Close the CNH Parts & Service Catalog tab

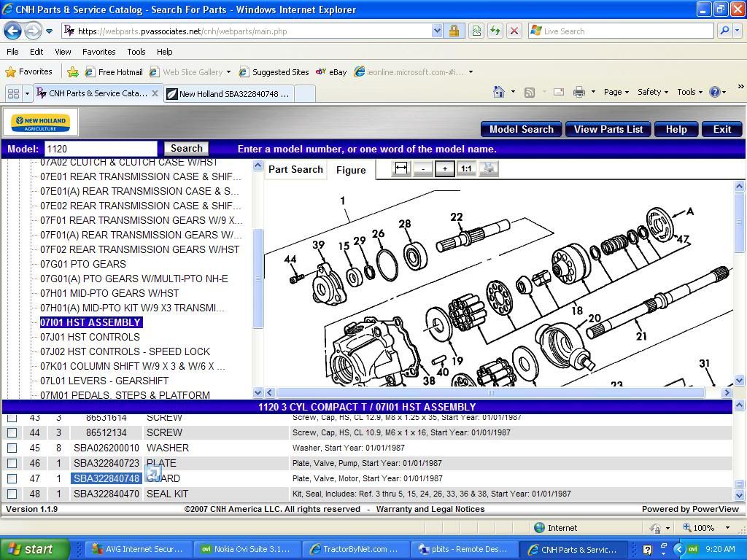pos(155,93)
